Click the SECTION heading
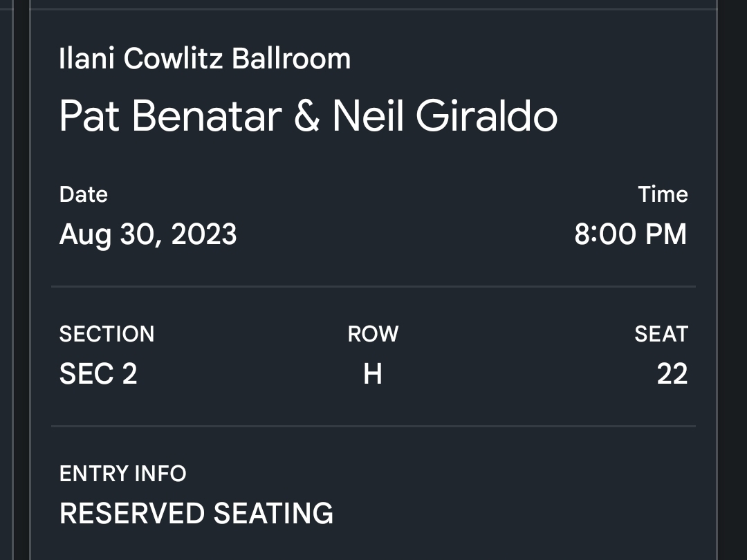Image resolution: width=747 pixels, height=560 pixels. [107, 334]
